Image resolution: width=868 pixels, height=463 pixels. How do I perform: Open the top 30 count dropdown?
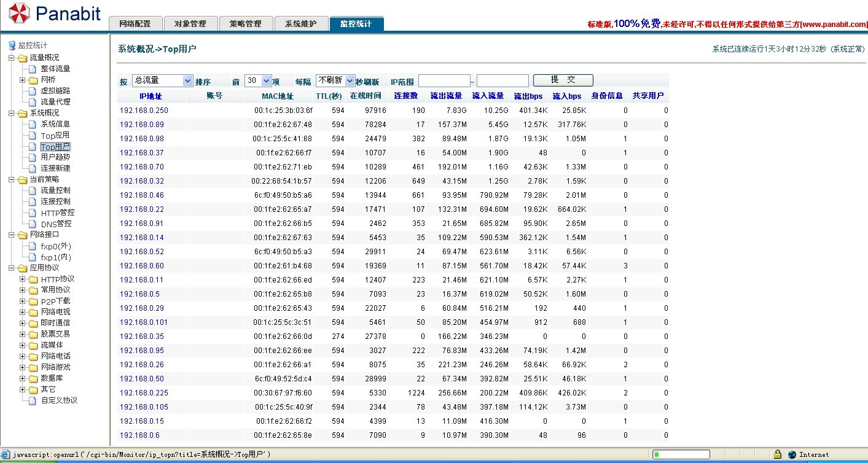click(258, 80)
